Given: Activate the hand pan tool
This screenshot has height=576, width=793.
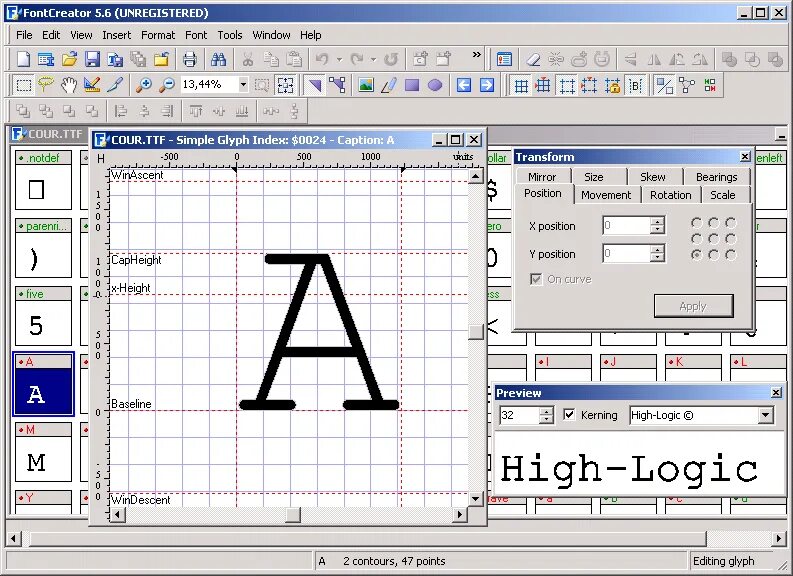Looking at the screenshot, I should tap(69, 85).
